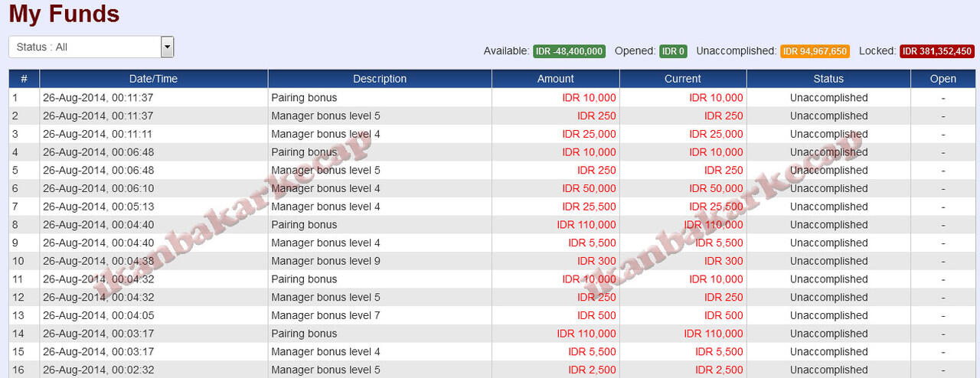Sort by the Date/Time column header
This screenshot has width=980, height=378.
coord(153,79)
